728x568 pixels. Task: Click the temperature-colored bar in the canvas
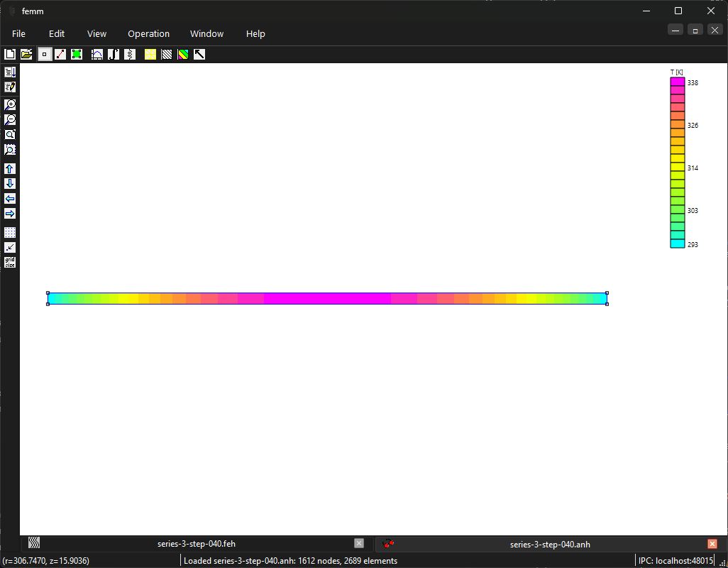(x=327, y=299)
